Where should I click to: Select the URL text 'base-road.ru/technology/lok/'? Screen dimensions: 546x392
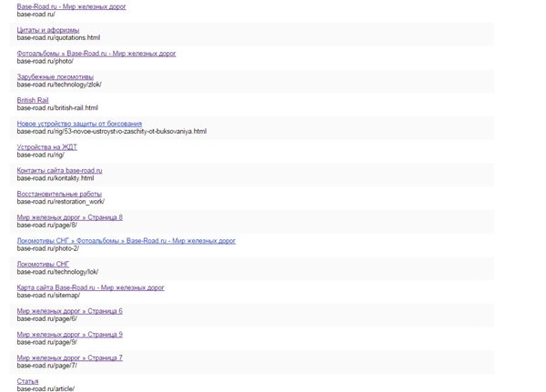pyautogui.click(x=58, y=272)
